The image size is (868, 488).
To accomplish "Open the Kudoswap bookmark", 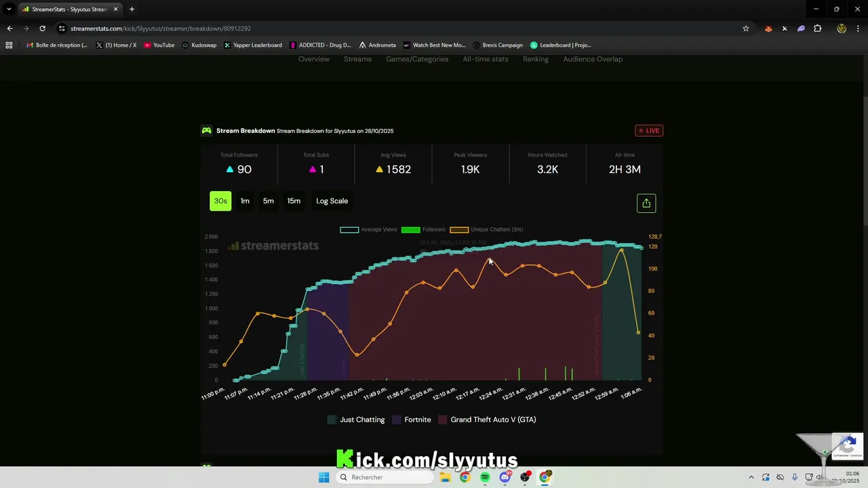I will pos(199,45).
